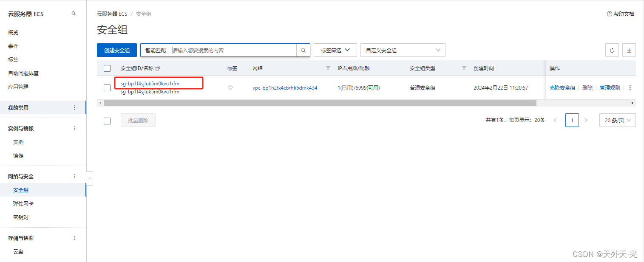Open the 我的常用 options dots menu
The height and width of the screenshot is (262, 644).
[75, 108]
